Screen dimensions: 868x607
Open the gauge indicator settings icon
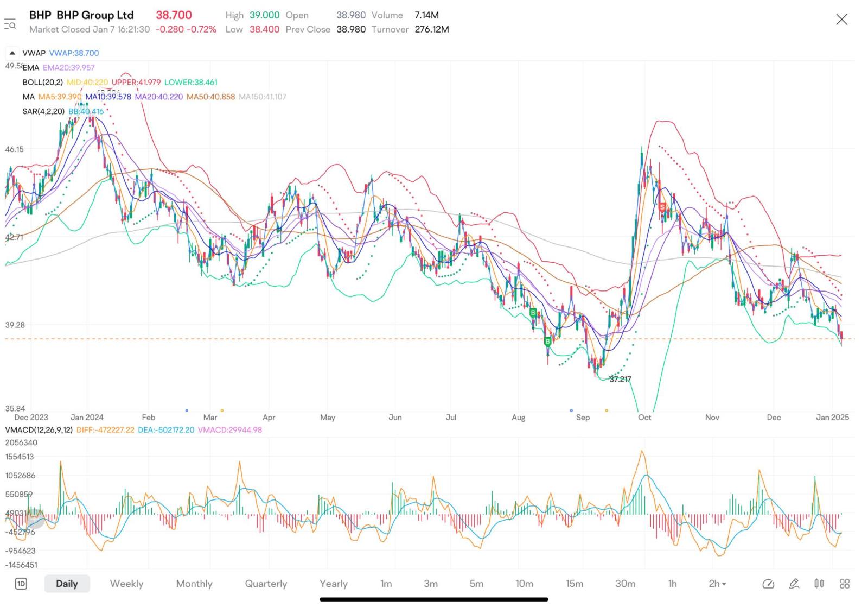coord(768,584)
